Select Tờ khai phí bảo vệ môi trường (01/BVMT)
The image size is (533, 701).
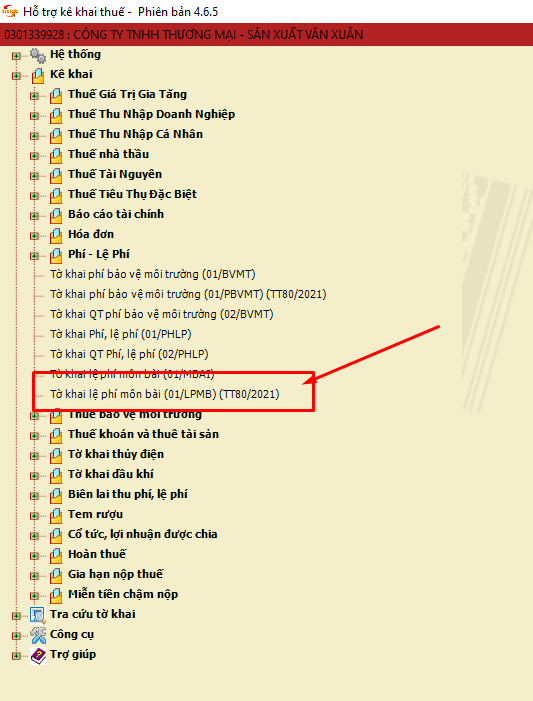[152, 274]
